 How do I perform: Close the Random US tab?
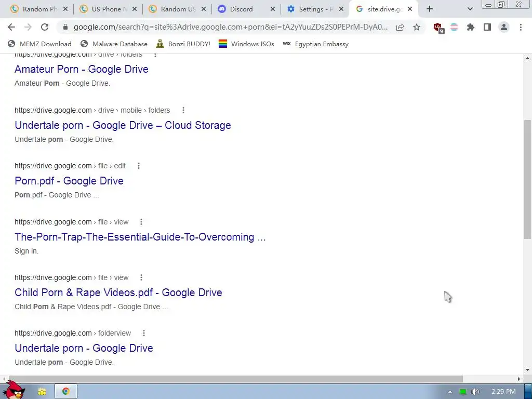(x=204, y=9)
